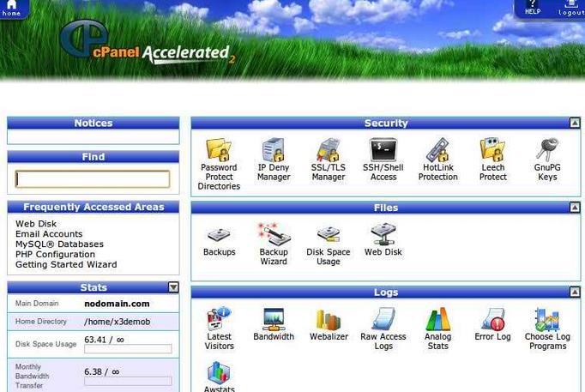This screenshot has height=392, width=585.
Task: Log out using the logout icon
Action: click(570, 9)
